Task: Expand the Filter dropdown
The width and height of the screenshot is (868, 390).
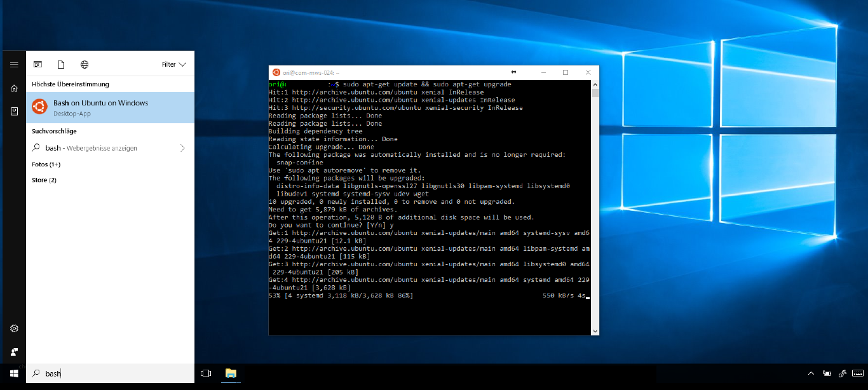Action: (173, 65)
